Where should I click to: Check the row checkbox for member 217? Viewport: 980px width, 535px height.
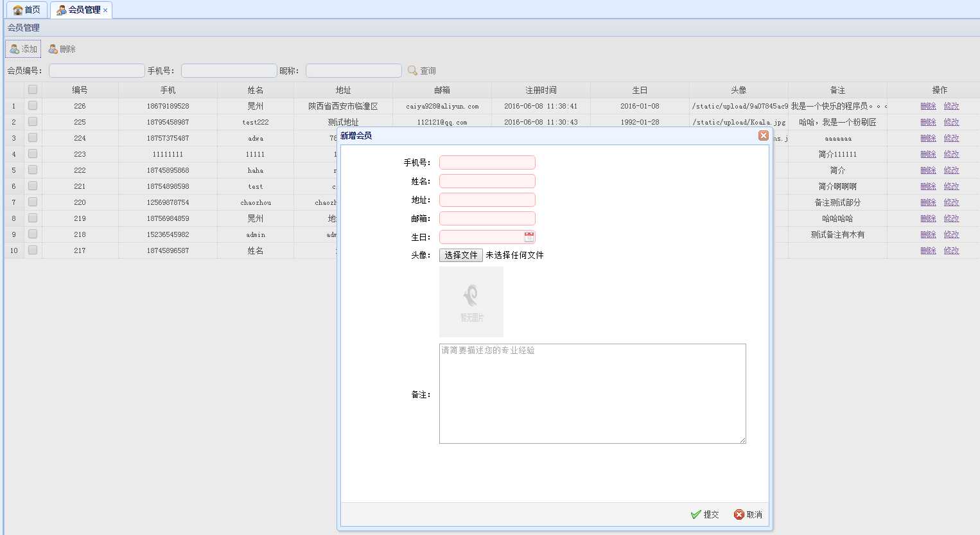(x=33, y=250)
